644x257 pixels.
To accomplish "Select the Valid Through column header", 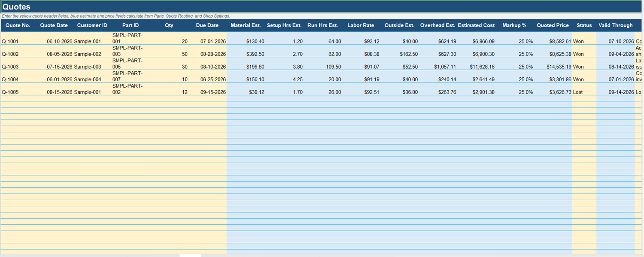I will (616, 25).
